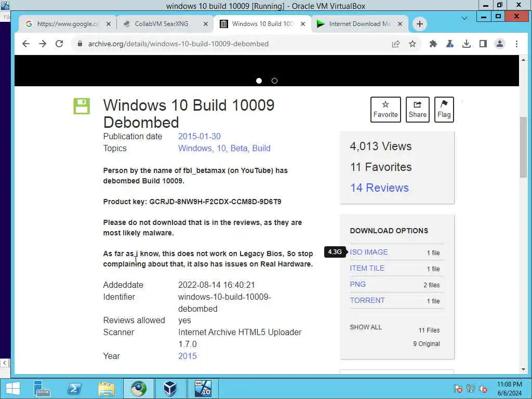The height and width of the screenshot is (399, 532).
Task: Click the green floppy disk software icon
Action: tap(82, 106)
